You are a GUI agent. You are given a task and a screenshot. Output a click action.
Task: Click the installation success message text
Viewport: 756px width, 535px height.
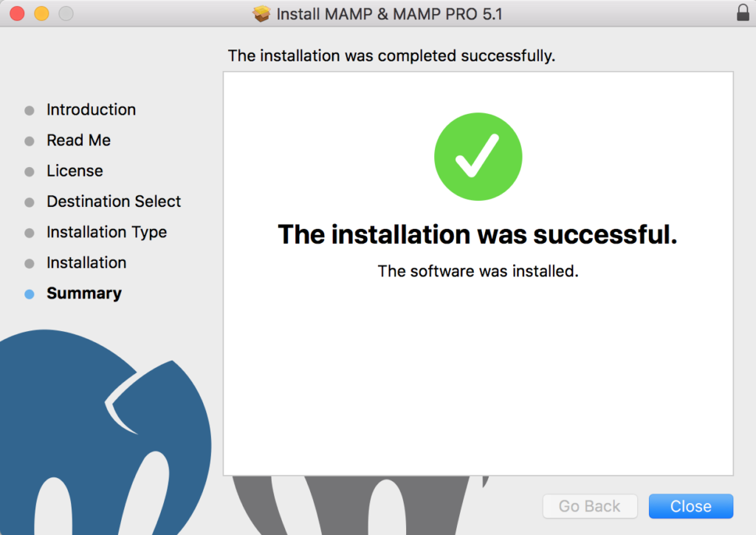(478, 234)
